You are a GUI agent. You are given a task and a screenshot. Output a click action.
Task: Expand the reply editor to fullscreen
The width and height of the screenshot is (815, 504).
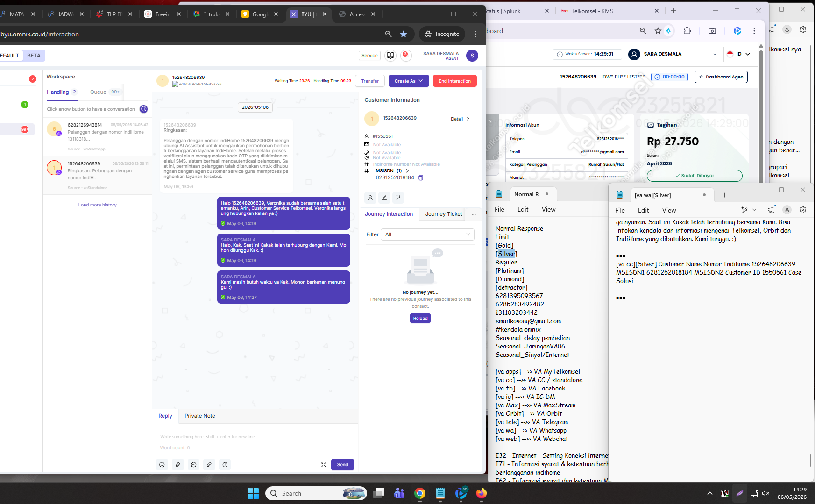click(x=323, y=465)
